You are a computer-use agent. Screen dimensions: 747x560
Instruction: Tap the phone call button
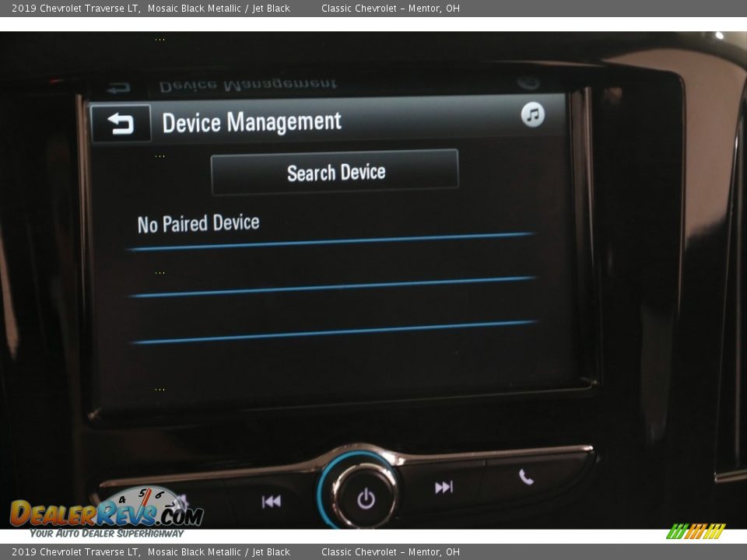526,477
